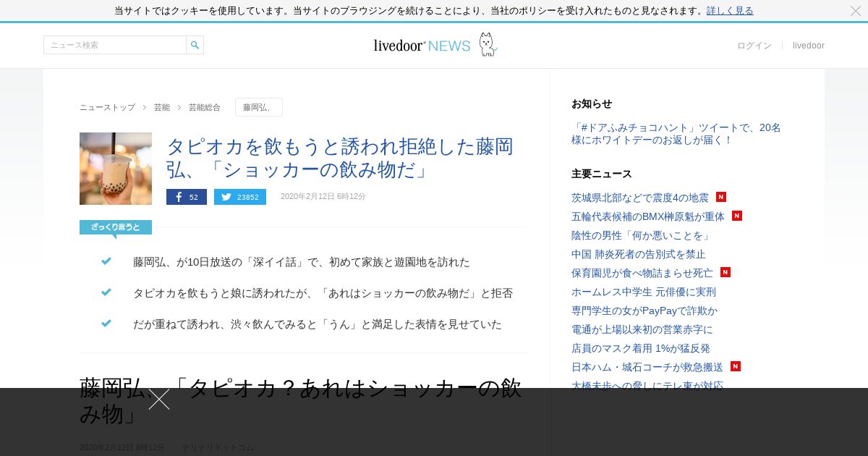This screenshot has width=868, height=456.
Task: Open 専門学生の女がPayPayで詐欺か news
Action: click(644, 311)
